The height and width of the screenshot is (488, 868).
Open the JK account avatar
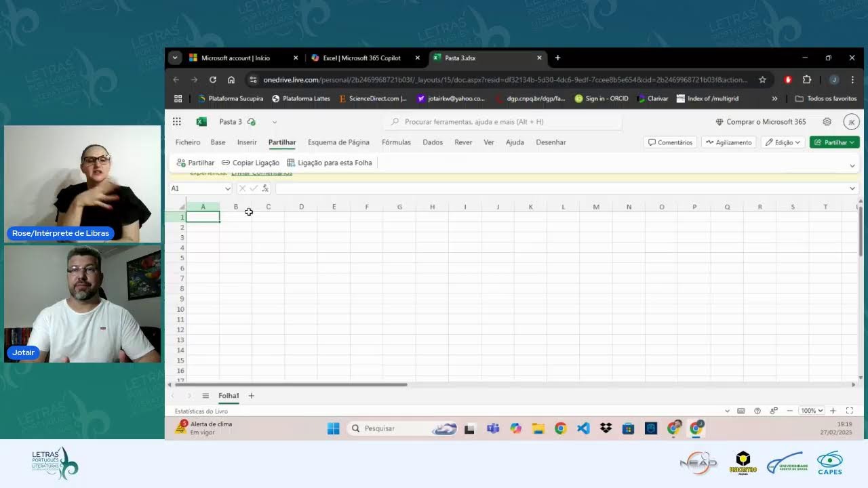[850, 122]
